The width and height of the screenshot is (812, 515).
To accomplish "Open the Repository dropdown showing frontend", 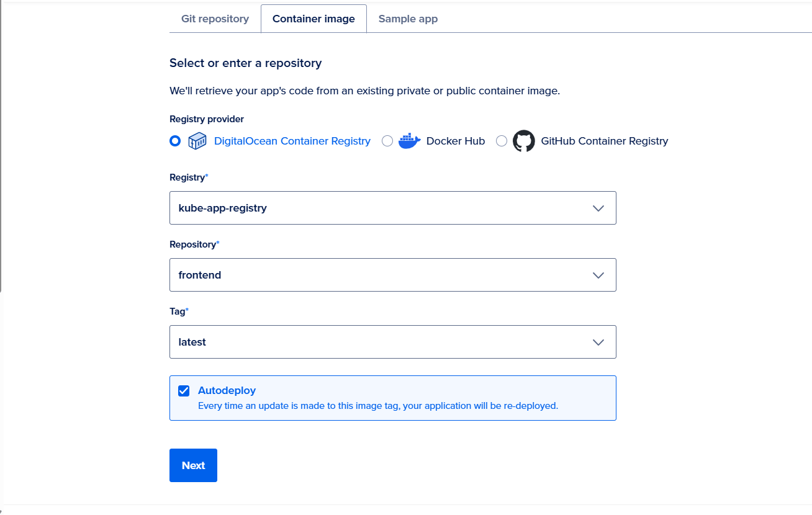I will pos(393,275).
